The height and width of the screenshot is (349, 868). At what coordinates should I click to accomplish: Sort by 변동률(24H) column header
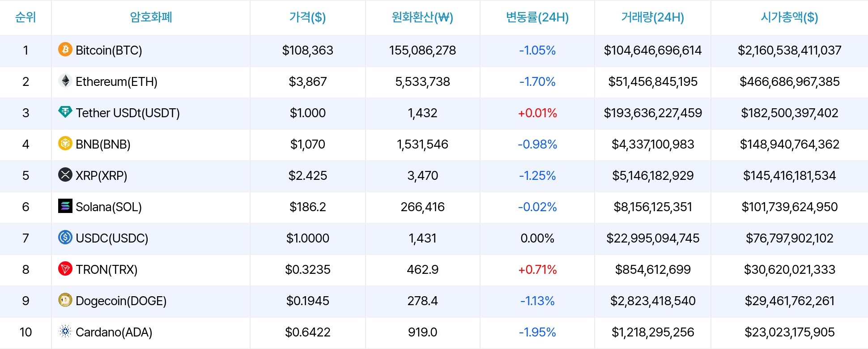click(537, 17)
